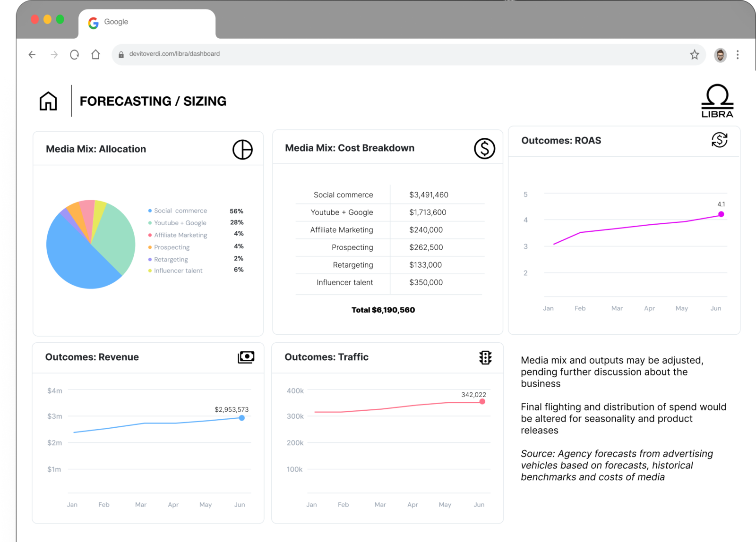
Task: Click the dashboard home icon
Action: click(x=48, y=101)
